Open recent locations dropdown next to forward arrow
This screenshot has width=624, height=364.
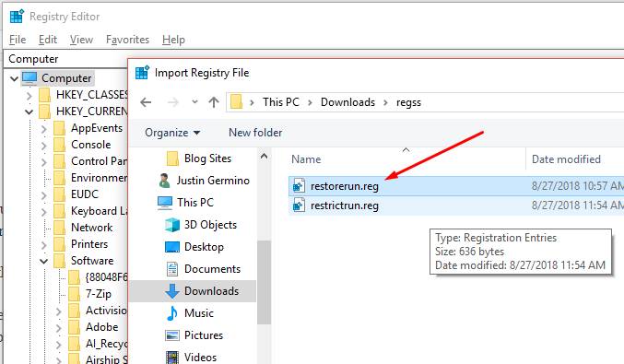pos(194,102)
